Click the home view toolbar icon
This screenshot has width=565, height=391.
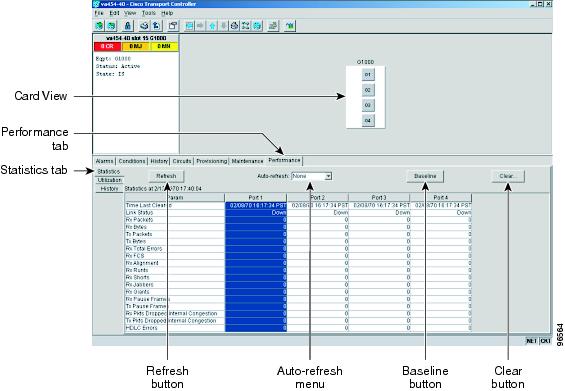[x=235, y=26]
